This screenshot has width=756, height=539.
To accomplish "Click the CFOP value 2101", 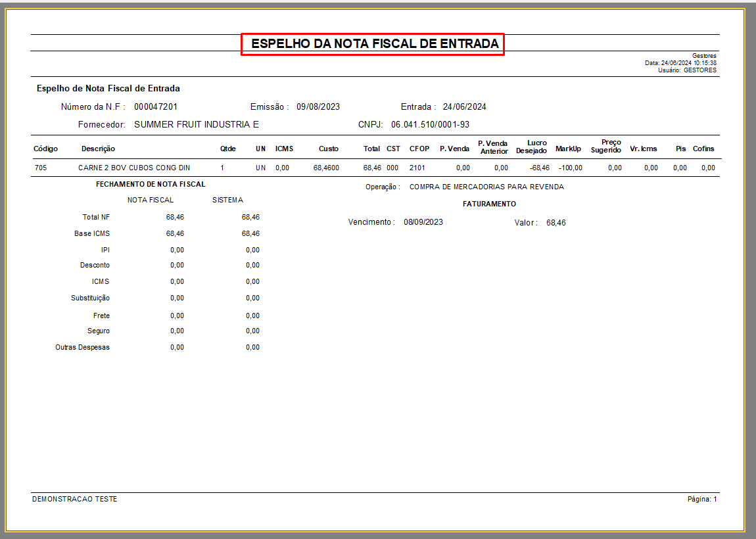I will (x=417, y=168).
